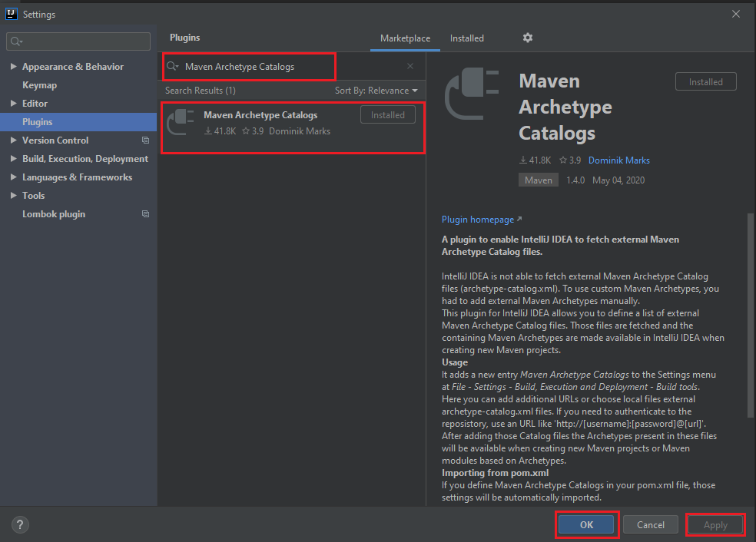Open the plugins gear settings menu

(528, 38)
